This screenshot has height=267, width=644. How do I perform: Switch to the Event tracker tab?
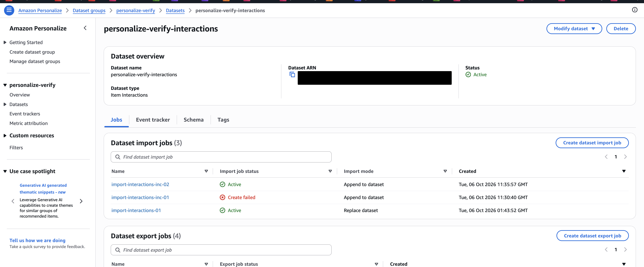(x=153, y=120)
